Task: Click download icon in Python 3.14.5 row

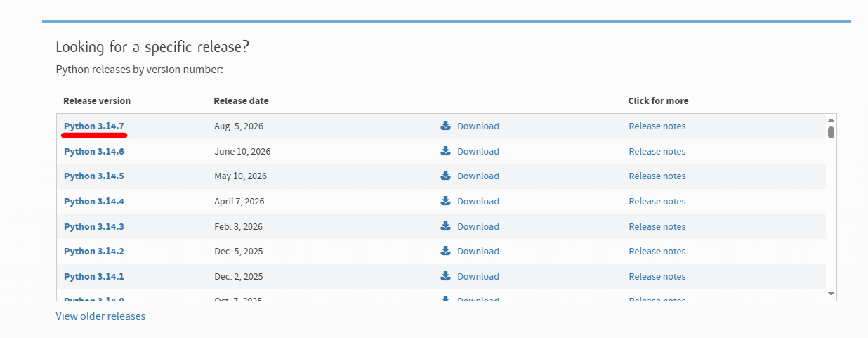Action: point(445,176)
